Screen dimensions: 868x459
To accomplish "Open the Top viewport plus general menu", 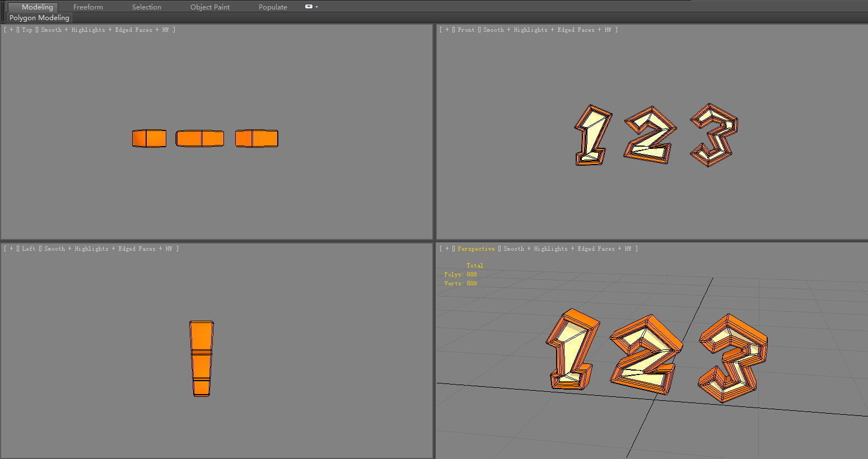I will tap(11, 30).
